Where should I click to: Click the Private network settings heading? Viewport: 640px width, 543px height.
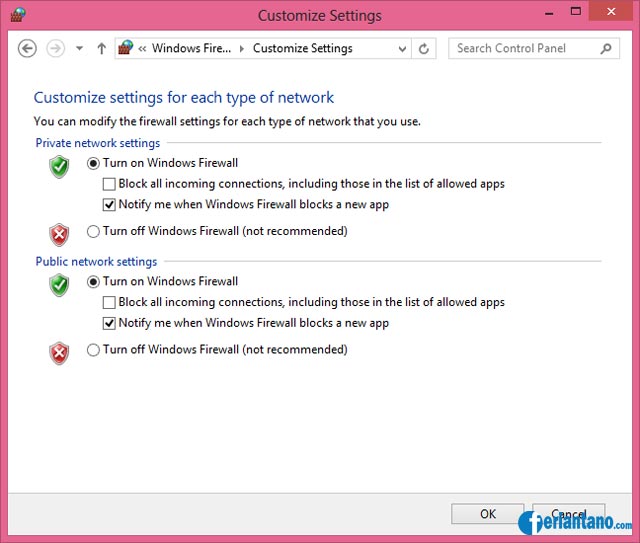point(98,143)
